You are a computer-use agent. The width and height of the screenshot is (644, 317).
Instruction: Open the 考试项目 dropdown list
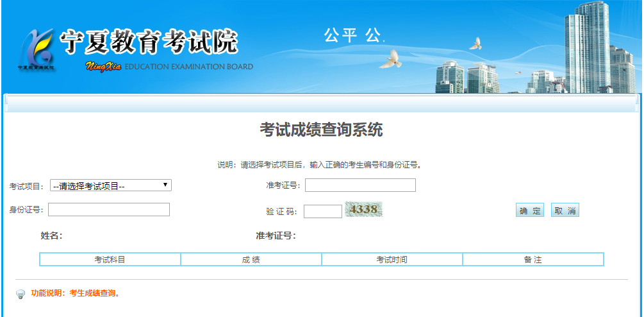(110, 185)
